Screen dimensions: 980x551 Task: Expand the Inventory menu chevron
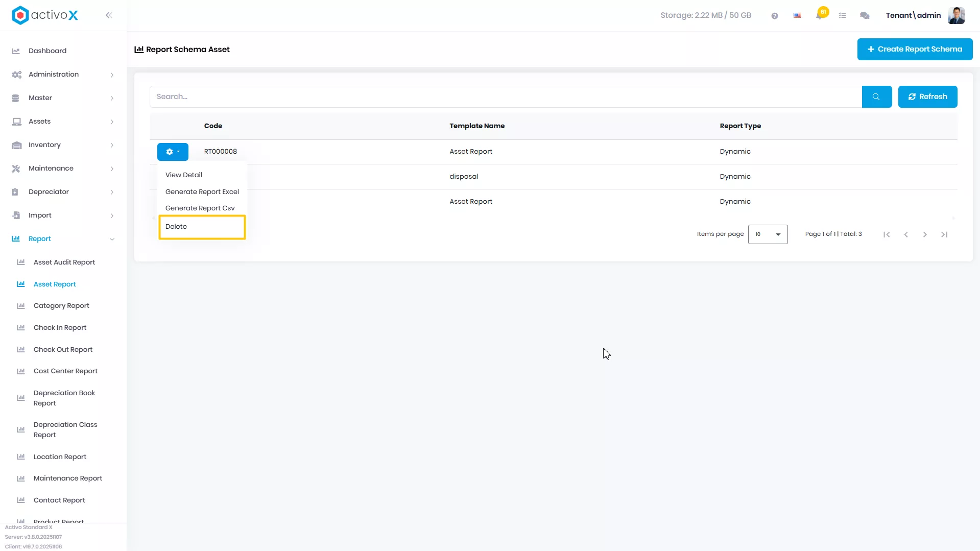point(112,146)
